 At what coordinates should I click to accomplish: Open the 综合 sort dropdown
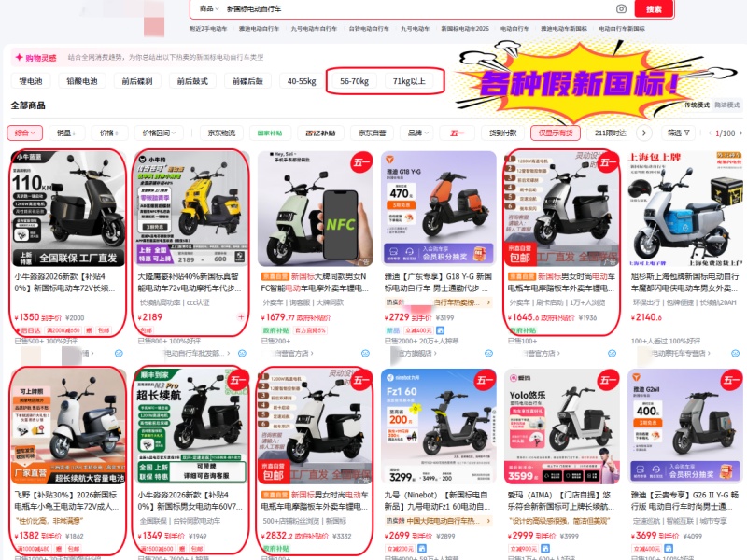[25, 133]
